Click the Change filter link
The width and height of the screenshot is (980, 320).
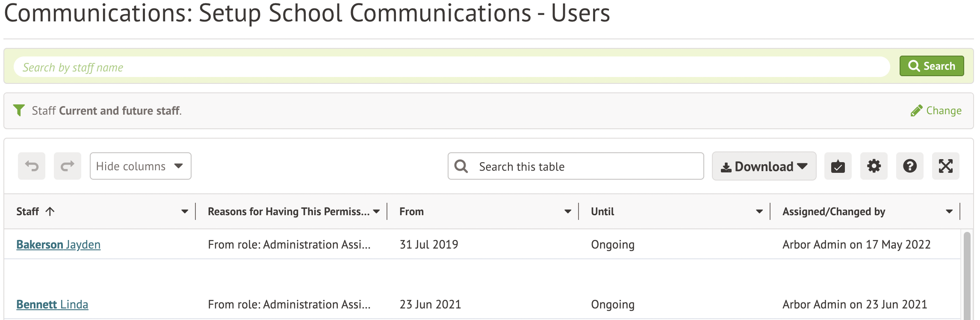936,110
